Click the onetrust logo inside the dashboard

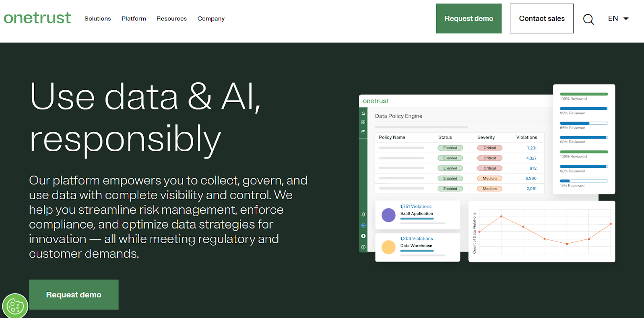point(376,101)
